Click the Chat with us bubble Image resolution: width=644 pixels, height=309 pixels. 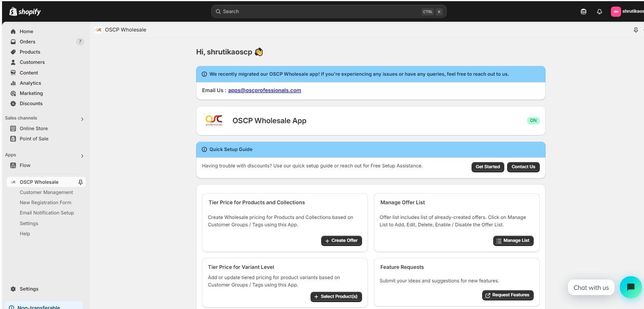(591, 288)
